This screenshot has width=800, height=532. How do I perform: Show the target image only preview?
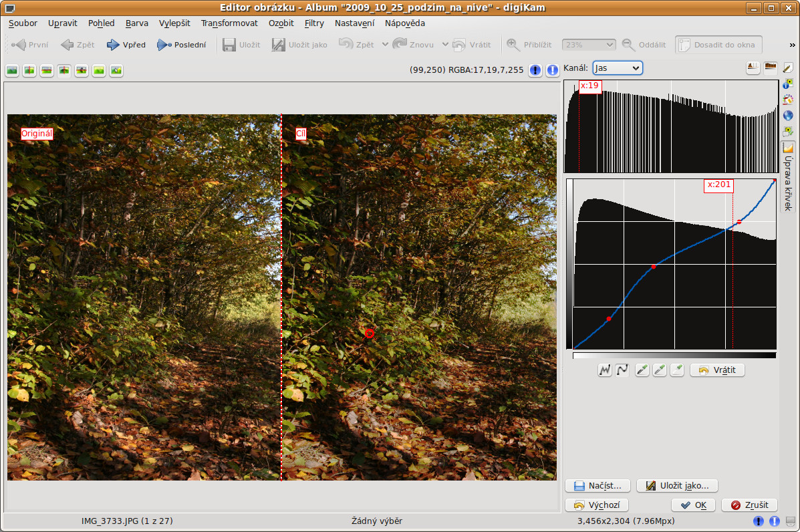(x=99, y=70)
